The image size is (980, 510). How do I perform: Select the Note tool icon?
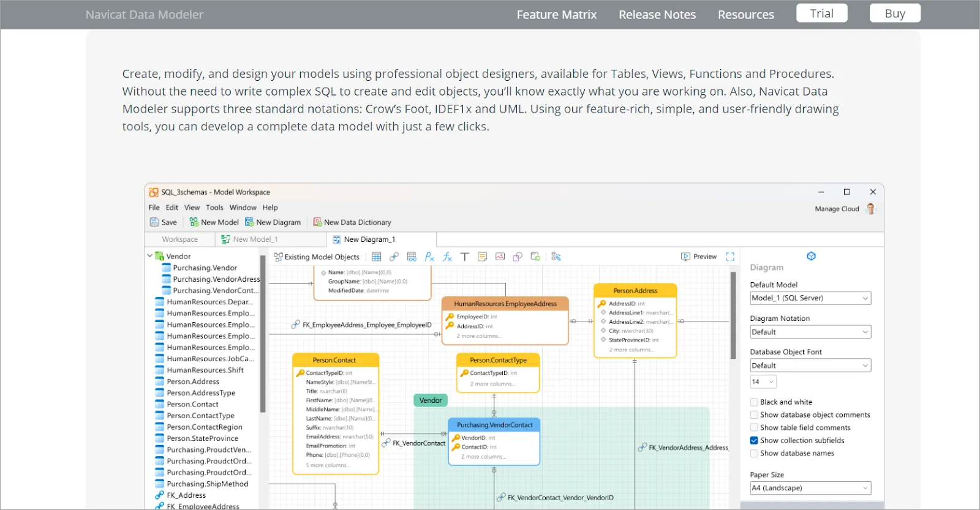point(483,257)
